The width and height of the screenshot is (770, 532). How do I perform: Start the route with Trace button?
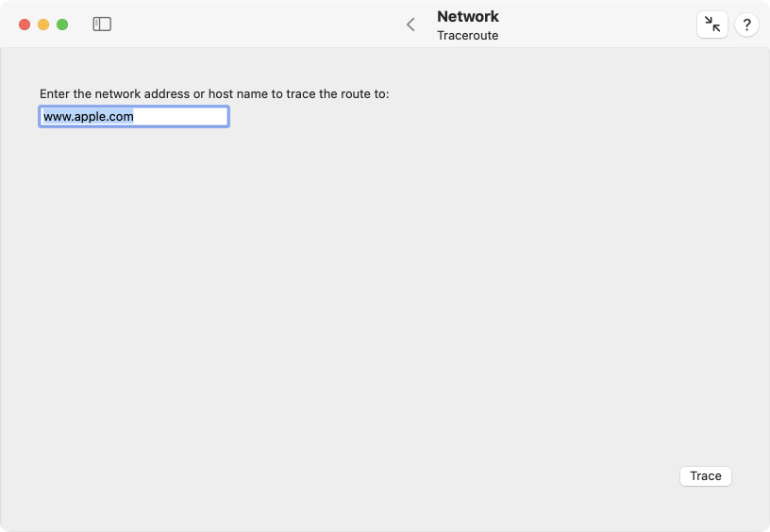[706, 476]
